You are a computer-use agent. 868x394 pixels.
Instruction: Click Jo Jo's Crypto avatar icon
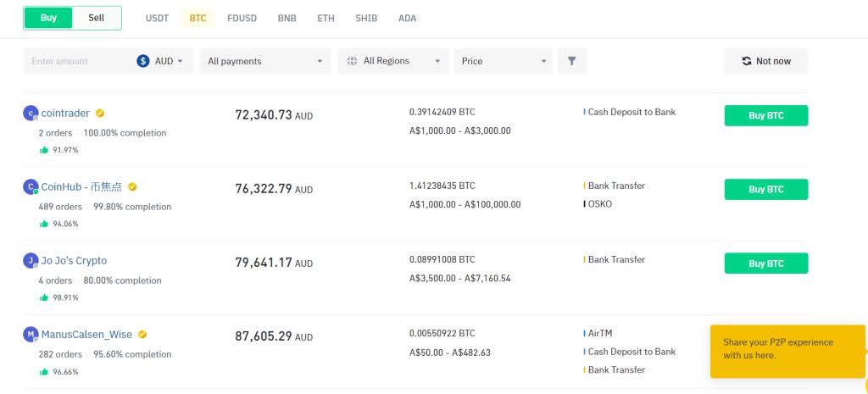(31, 261)
